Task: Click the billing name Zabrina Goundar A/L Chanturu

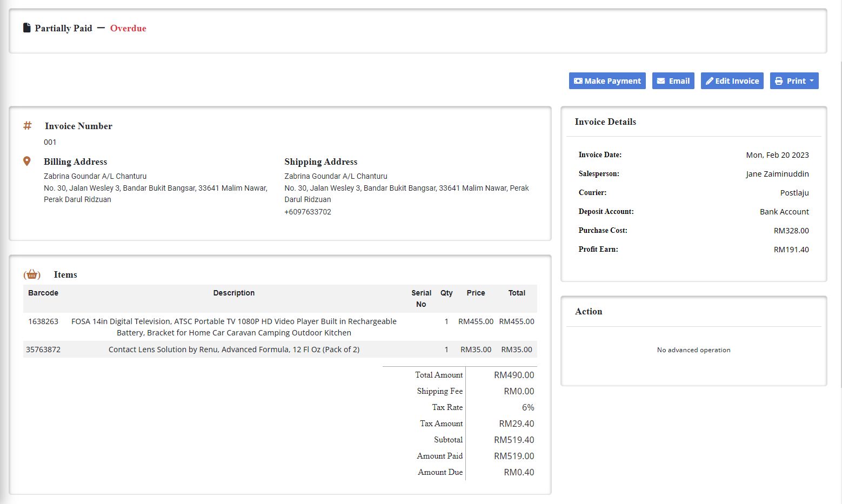Action: (95, 176)
